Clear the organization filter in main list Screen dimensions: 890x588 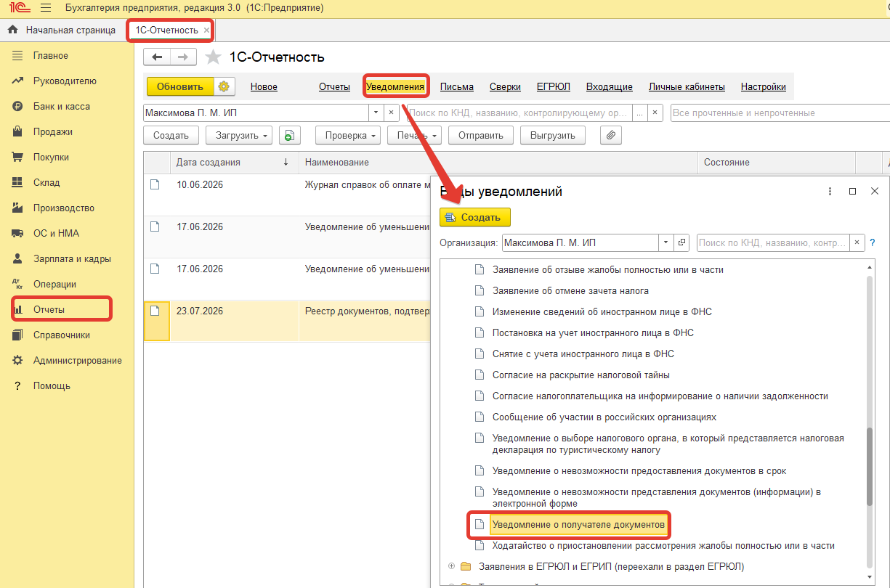coord(391,113)
